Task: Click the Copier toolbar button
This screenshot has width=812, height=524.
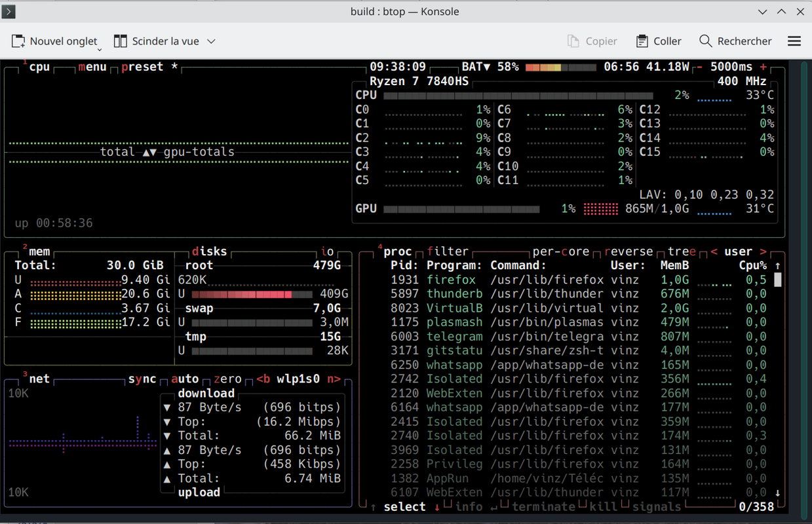Action: [592, 41]
